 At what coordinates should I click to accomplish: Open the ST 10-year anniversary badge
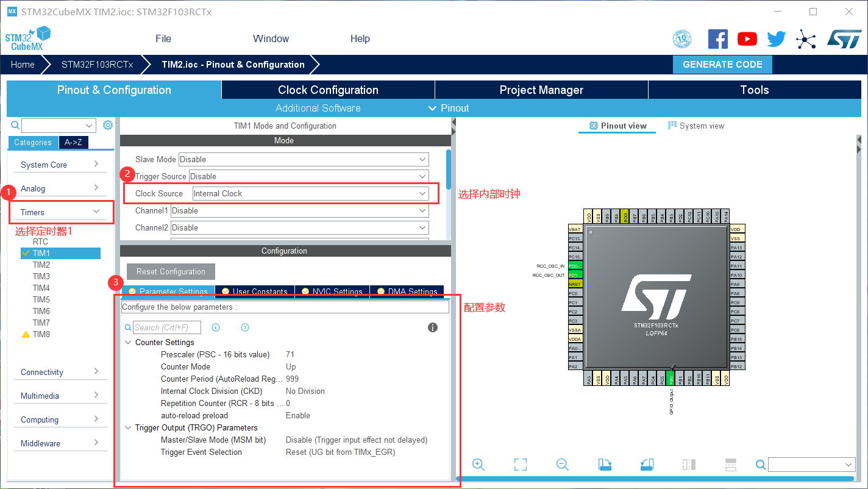[x=682, y=39]
